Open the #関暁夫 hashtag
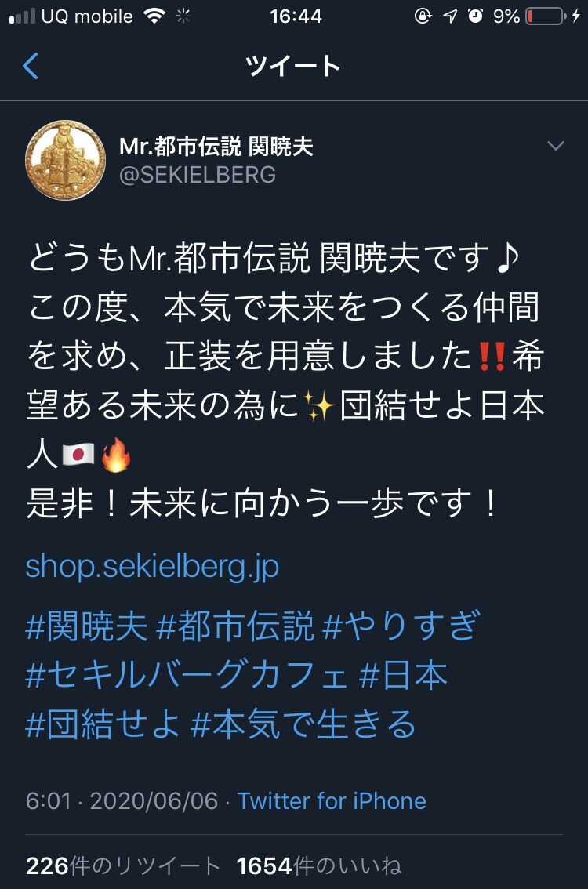Image resolution: width=588 pixels, height=889 pixels. 87,626
